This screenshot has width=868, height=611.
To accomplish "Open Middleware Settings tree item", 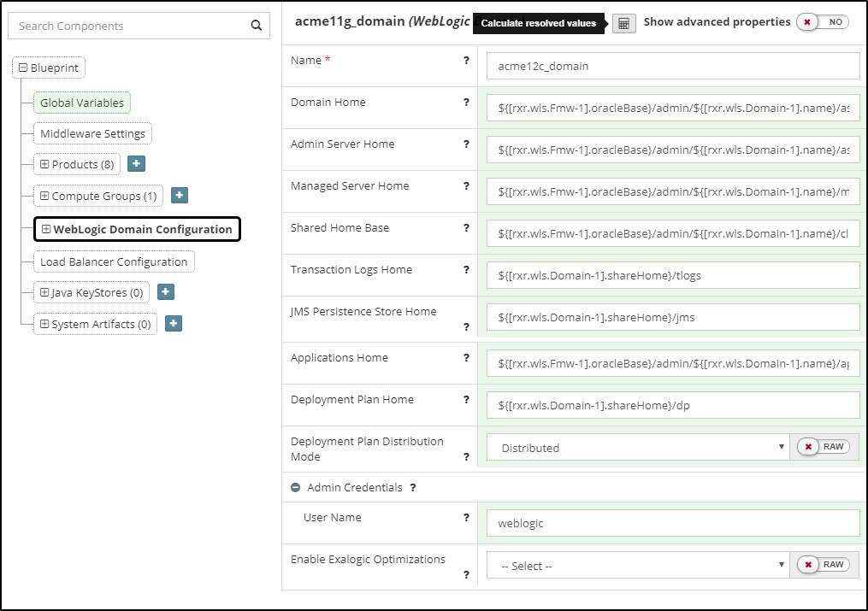I will point(92,133).
